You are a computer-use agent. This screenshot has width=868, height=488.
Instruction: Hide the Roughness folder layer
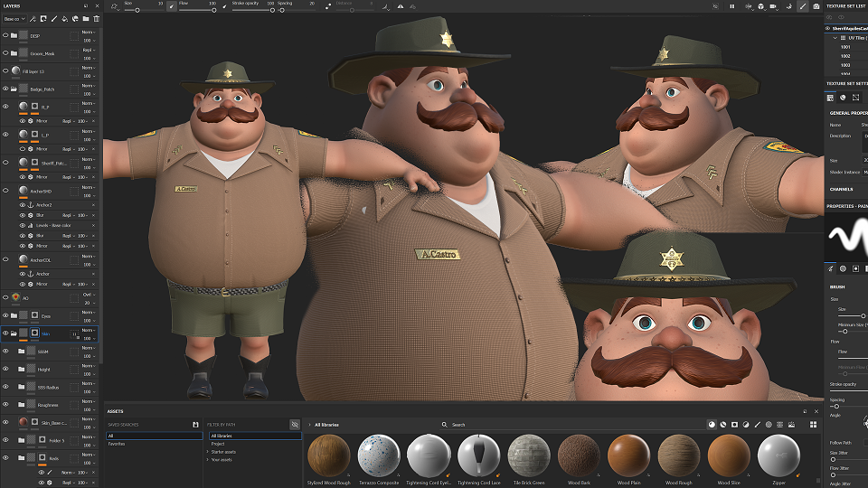5,405
